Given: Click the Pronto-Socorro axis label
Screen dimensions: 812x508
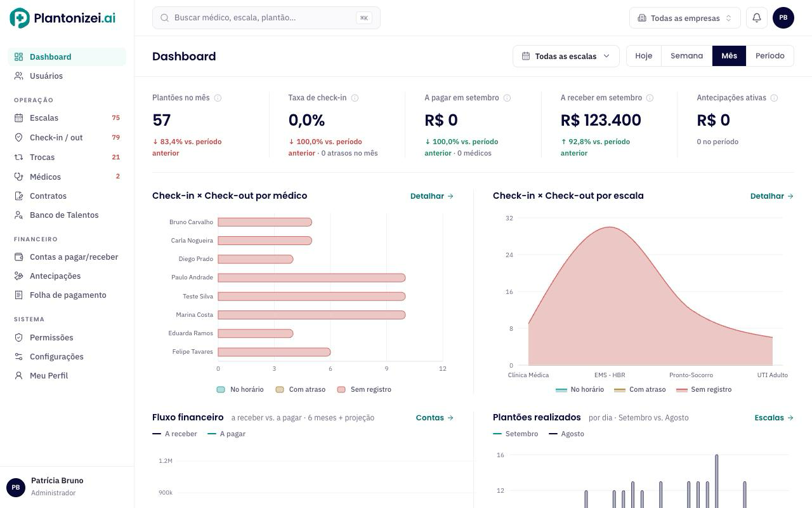Looking at the screenshot, I should click(x=691, y=375).
